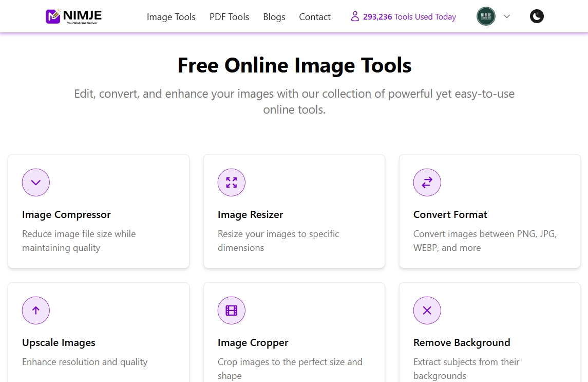The width and height of the screenshot is (588, 382).
Task: Select the Image Resizer card
Action: (294, 211)
